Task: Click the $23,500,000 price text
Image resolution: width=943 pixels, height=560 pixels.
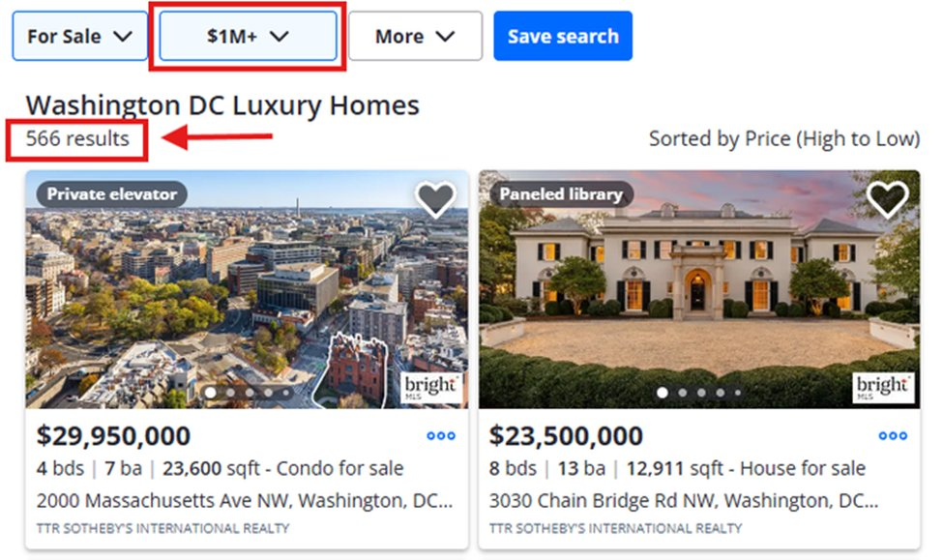Action: coord(566,436)
